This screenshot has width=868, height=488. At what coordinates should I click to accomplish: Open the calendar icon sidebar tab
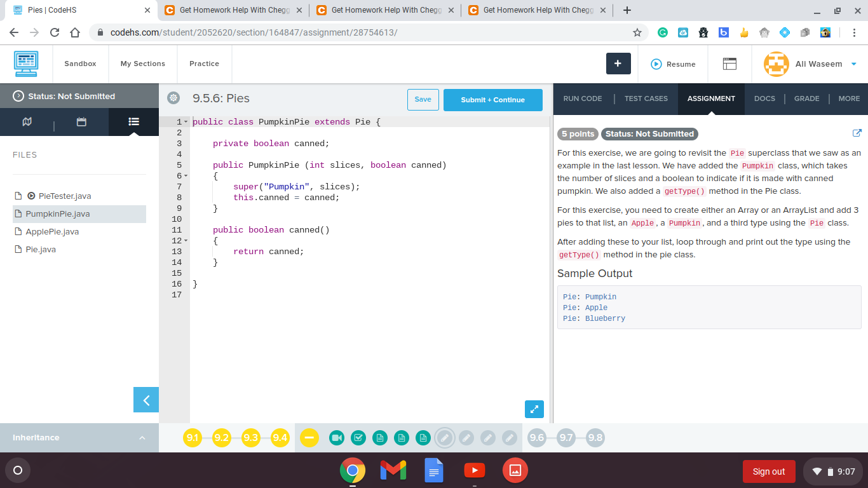81,121
